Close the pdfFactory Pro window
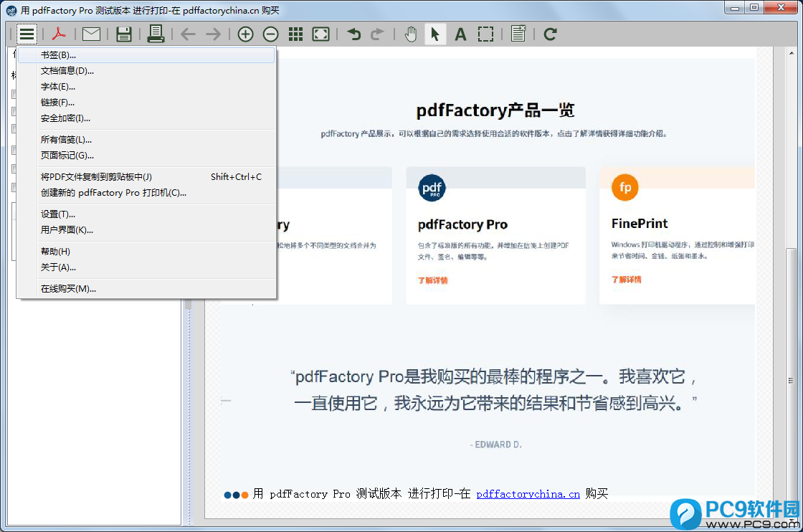This screenshot has width=803, height=532. [781, 8]
